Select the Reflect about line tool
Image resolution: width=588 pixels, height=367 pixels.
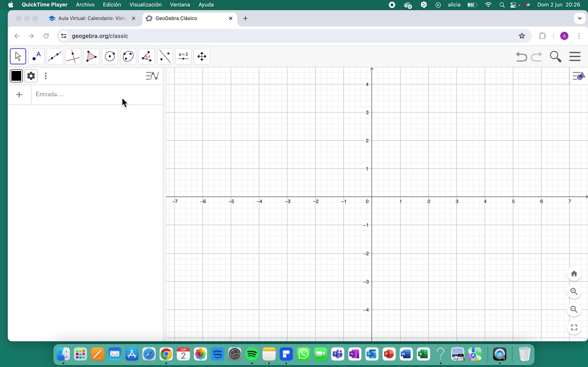[165, 56]
